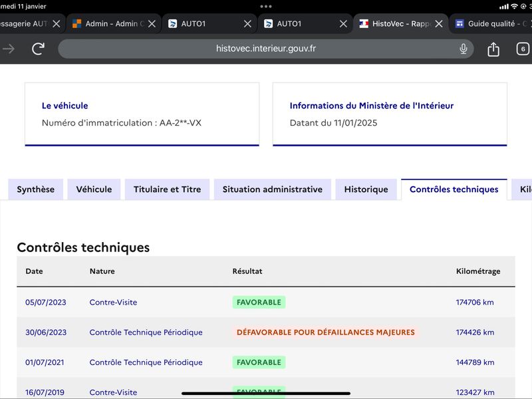The height and width of the screenshot is (399, 532).
Task: Click the Numéro d'immatriculation AA-2**-VX text
Action: tap(122, 123)
